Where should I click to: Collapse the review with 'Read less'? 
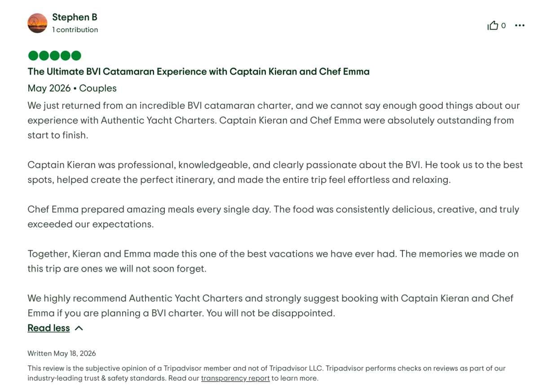coord(49,328)
